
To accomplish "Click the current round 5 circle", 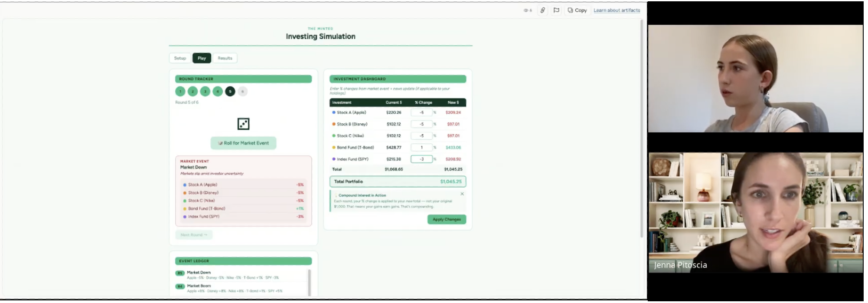I will click(230, 91).
